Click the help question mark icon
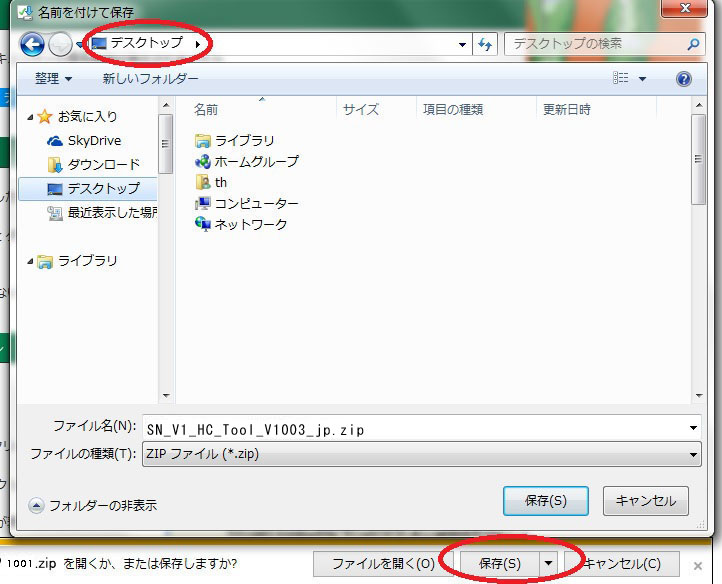 click(x=684, y=79)
